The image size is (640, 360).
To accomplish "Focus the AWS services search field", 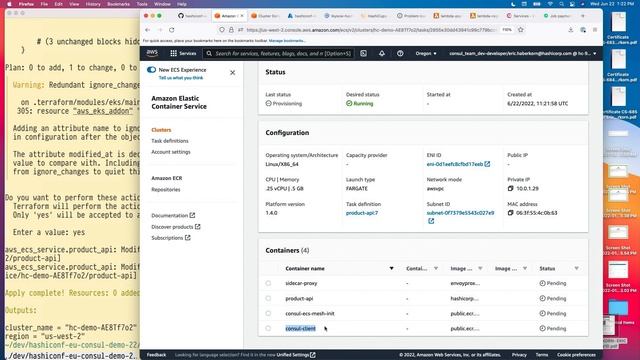I will coord(279,53).
